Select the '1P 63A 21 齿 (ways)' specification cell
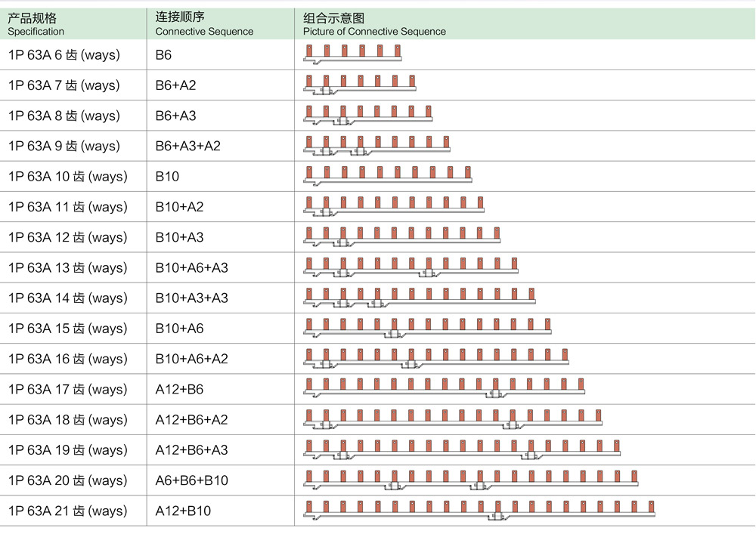The image size is (756, 534). [x=73, y=511]
